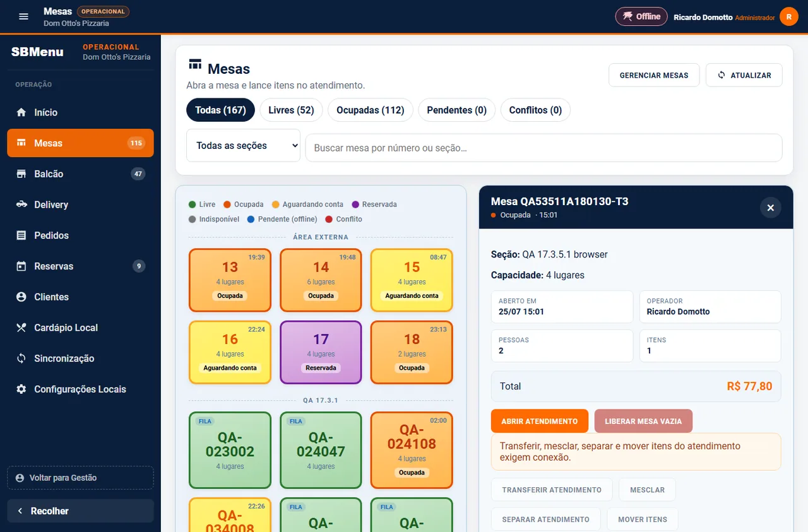Select table 13 card
The image size is (808, 532).
pos(230,280)
